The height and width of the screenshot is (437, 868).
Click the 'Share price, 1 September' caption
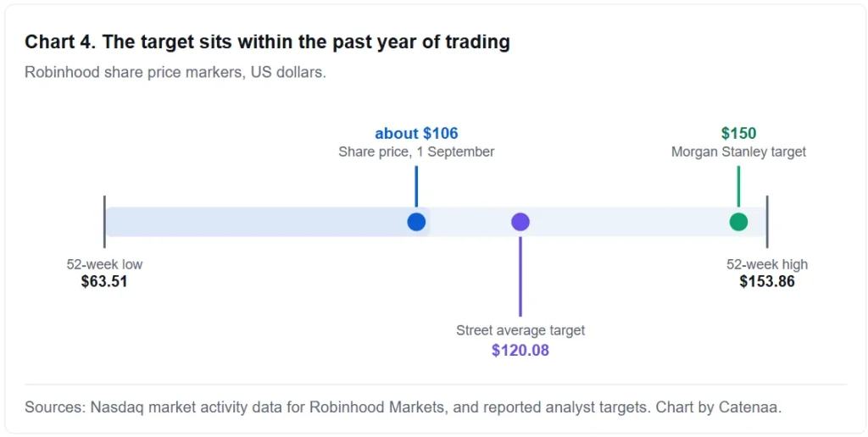tap(416, 152)
